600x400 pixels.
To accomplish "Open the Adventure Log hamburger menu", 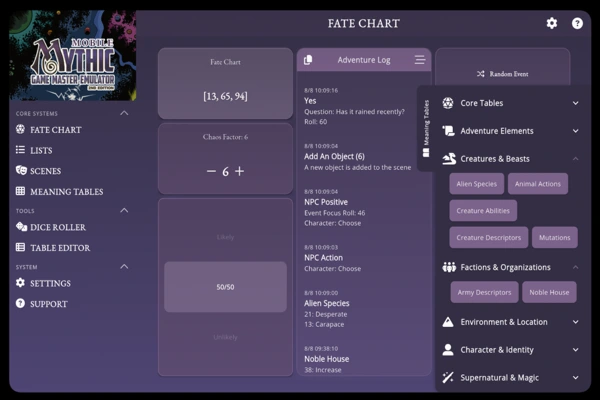I will pos(420,60).
